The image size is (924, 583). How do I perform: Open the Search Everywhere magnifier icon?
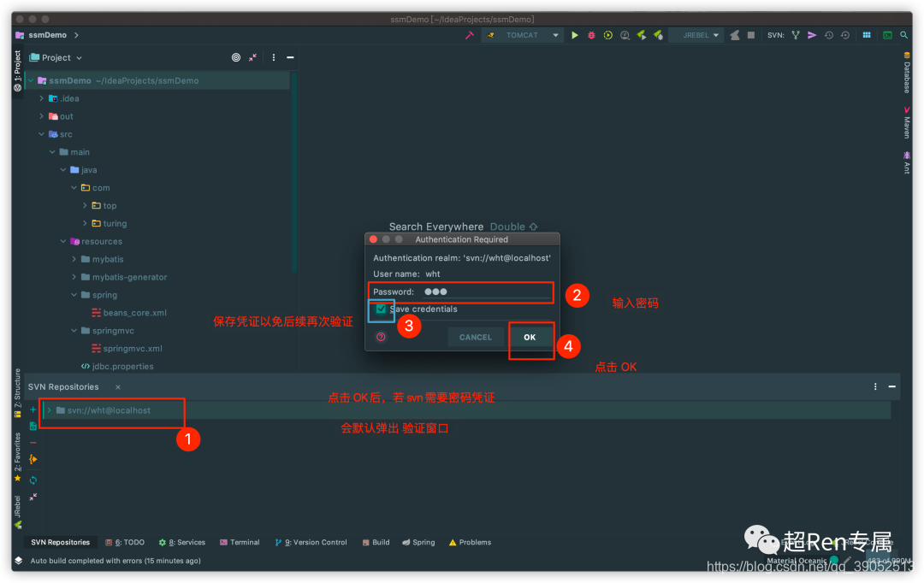(903, 35)
